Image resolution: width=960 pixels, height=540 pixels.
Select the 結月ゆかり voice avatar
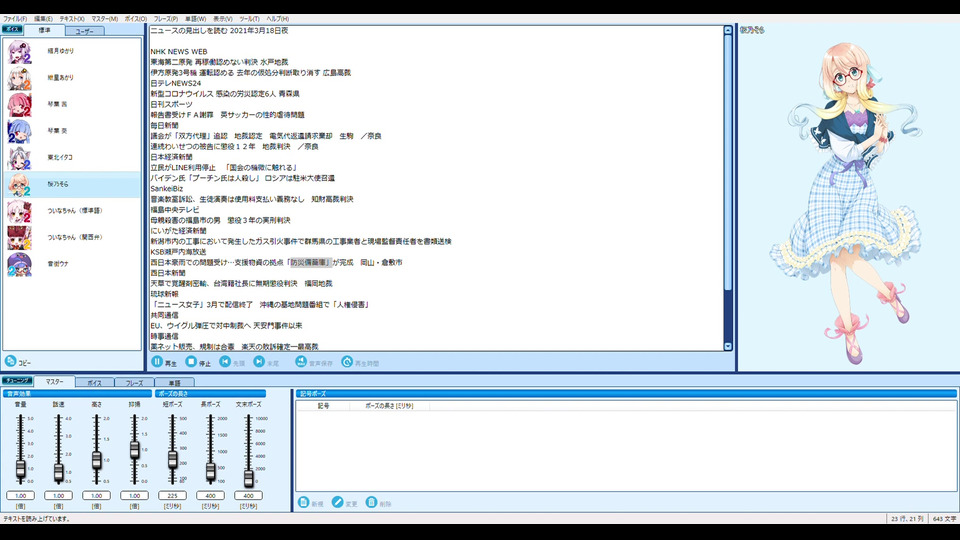pyautogui.click(x=20, y=51)
